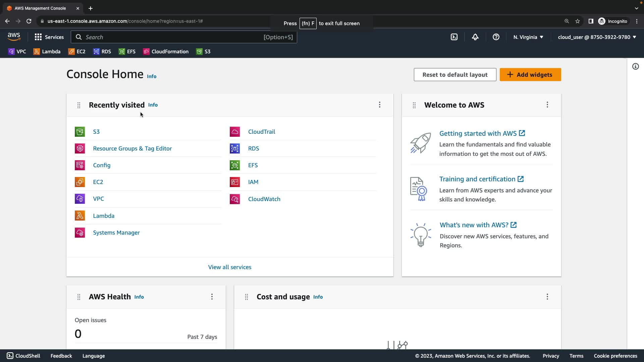The width and height of the screenshot is (644, 362).
Task: Open Cost and usage widget options menu
Action: point(547,297)
